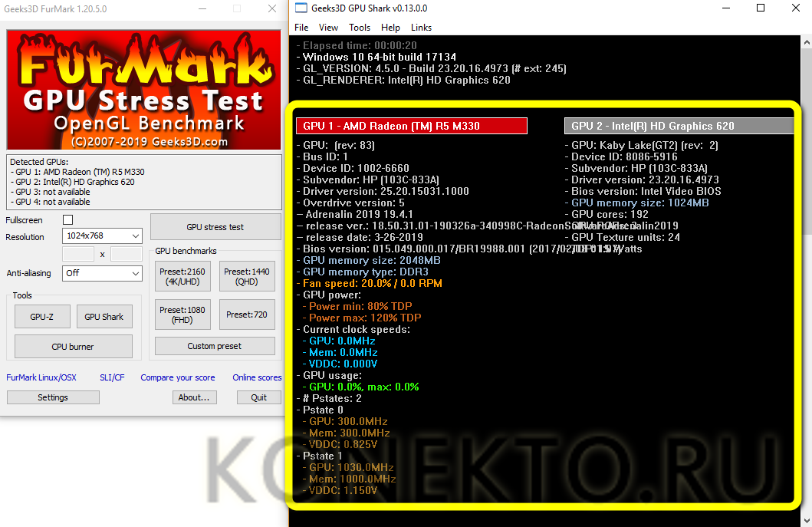Open the Anti-aliasing dropdown set to Off
Screen dimensions: 812x527
[x=102, y=273]
